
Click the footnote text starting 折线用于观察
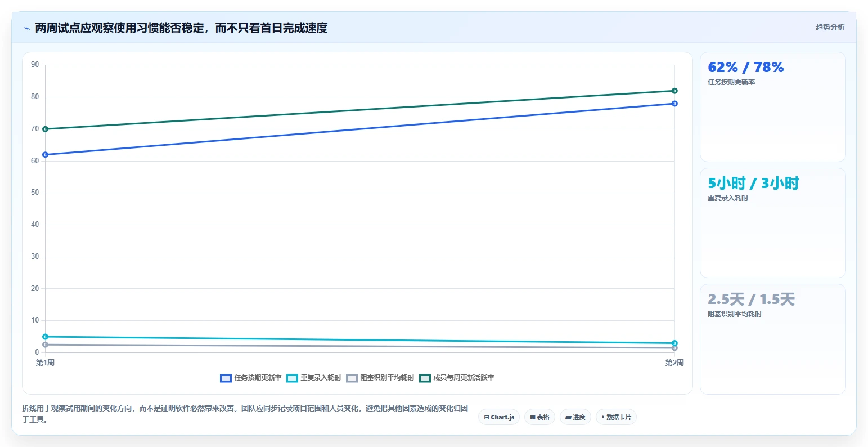click(x=245, y=414)
